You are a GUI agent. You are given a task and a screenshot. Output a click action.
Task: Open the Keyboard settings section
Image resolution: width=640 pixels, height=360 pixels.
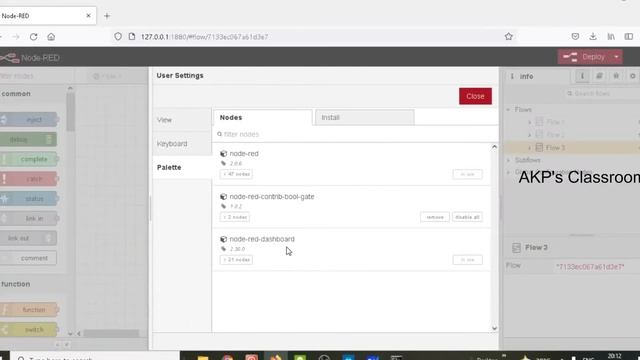point(182,144)
